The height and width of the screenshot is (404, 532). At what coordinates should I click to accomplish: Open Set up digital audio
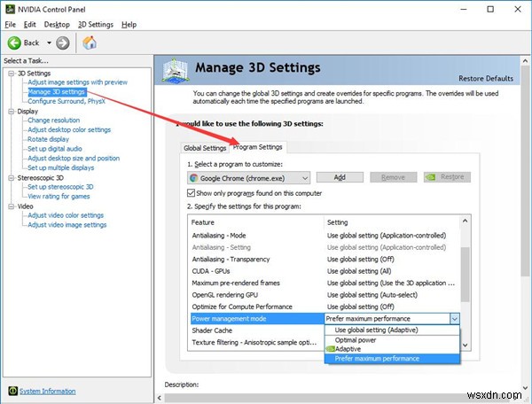coord(55,149)
